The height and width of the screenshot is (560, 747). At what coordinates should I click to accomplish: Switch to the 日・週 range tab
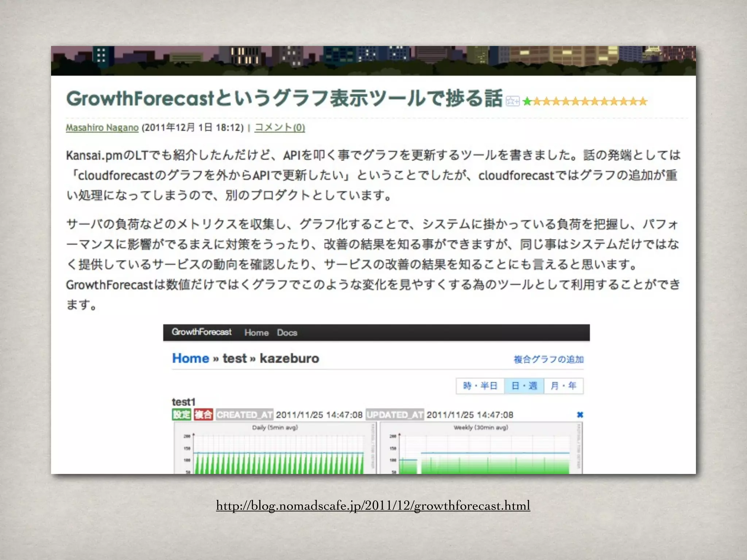(x=524, y=386)
